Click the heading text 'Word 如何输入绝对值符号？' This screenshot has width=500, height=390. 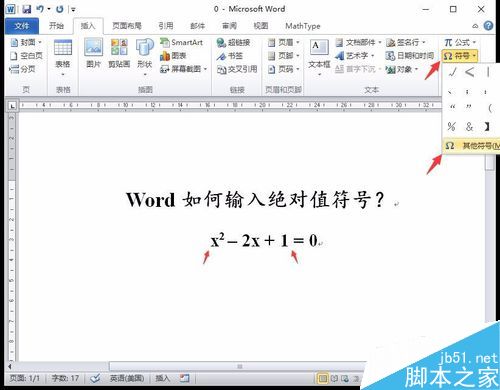255,200
